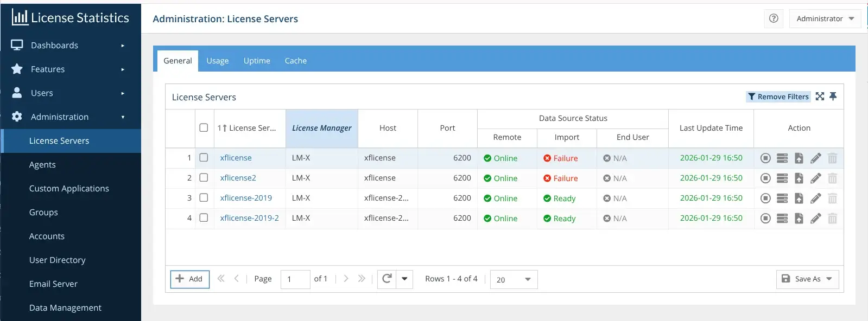The width and height of the screenshot is (868, 321).
Task: Edit the xflicense server with pencil icon
Action: (x=815, y=158)
